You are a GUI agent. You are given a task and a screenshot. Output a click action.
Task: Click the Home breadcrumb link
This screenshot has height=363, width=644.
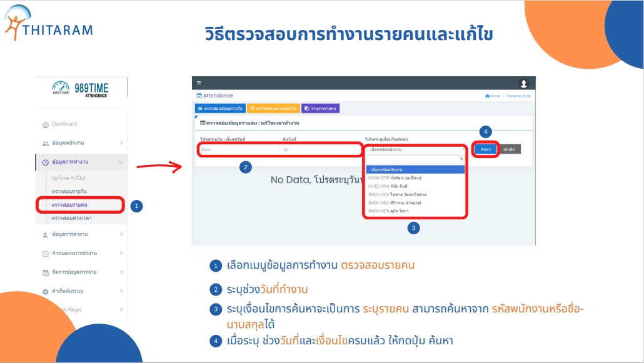(x=494, y=96)
